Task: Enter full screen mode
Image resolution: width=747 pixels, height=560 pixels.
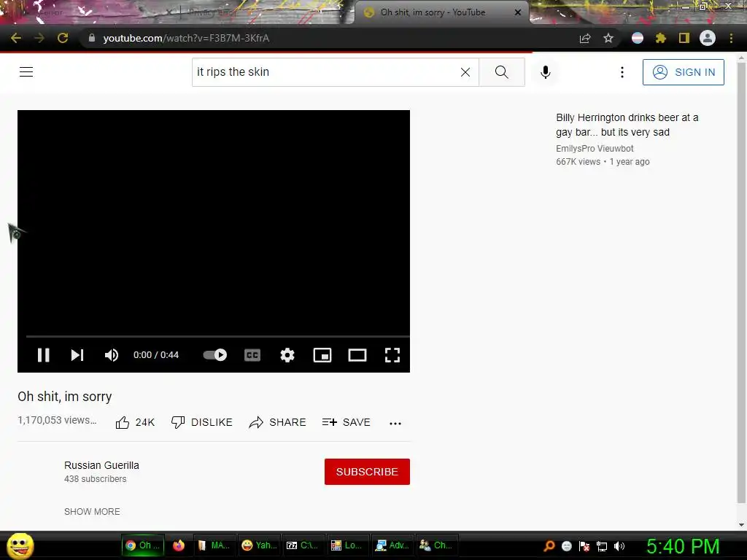Action: [392, 355]
